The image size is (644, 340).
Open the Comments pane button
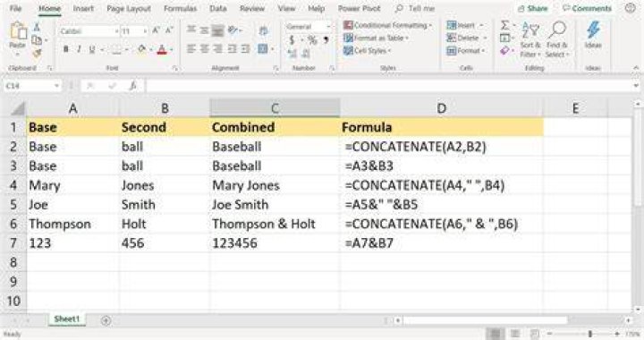tap(587, 8)
